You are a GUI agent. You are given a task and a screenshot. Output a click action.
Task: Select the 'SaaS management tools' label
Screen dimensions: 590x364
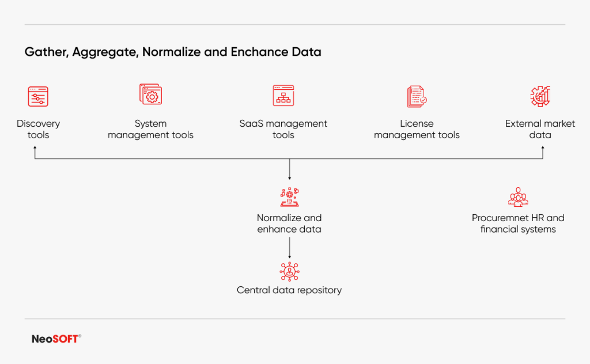point(283,129)
